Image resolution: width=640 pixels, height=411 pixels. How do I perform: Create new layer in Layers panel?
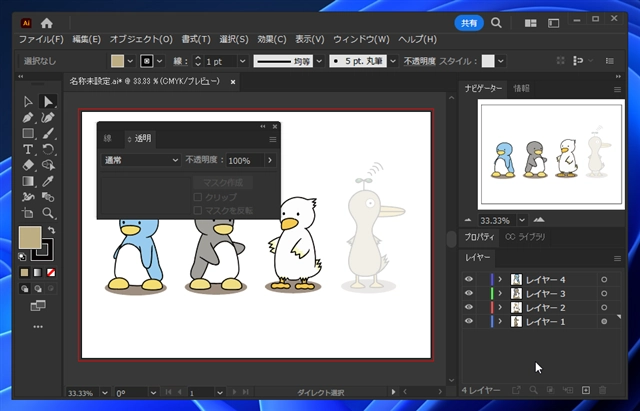click(586, 390)
